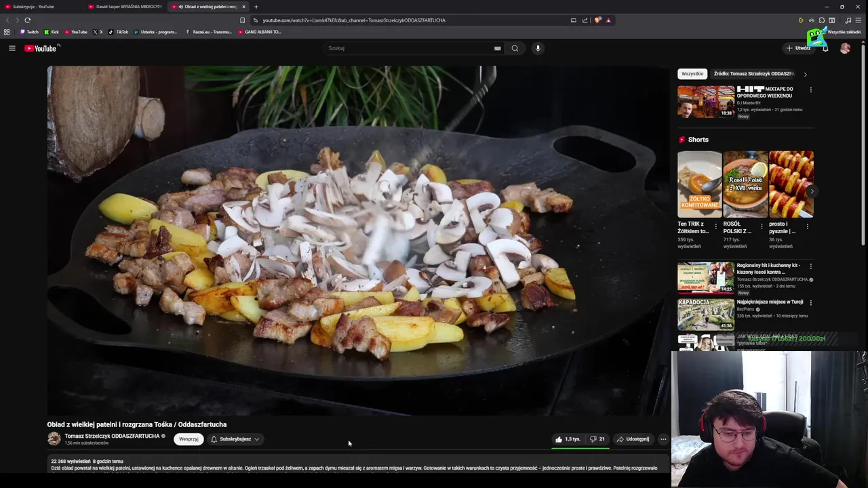This screenshot has width=868, height=488.
Task: Open options for Regionalny hit video
Action: (x=810, y=266)
